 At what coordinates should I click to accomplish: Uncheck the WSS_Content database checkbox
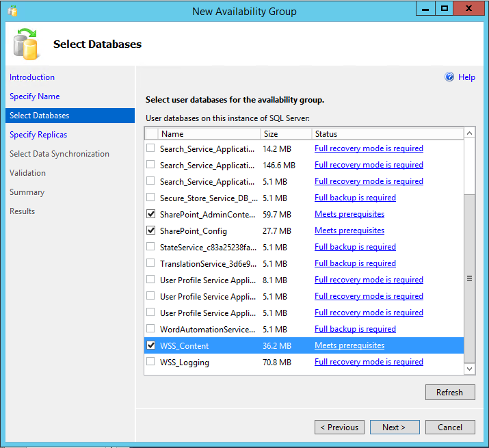pyautogui.click(x=150, y=345)
